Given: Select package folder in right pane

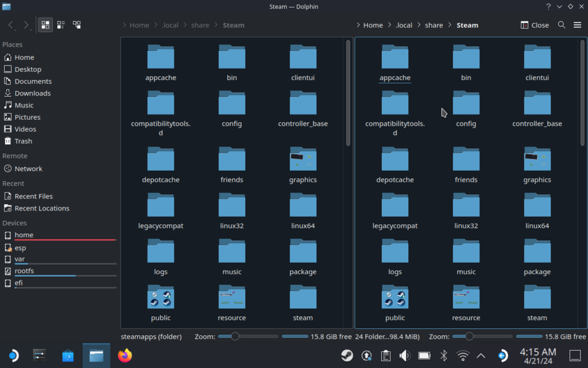Looking at the screenshot, I should point(537,257).
